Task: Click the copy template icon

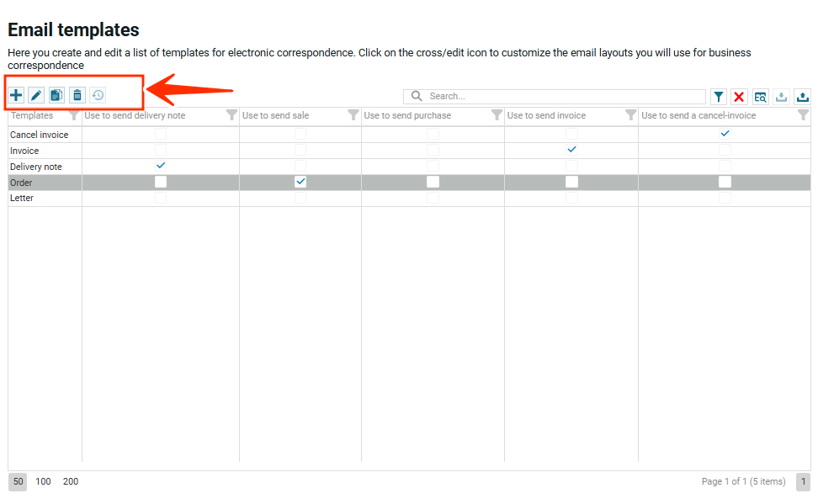Action: (x=56, y=95)
